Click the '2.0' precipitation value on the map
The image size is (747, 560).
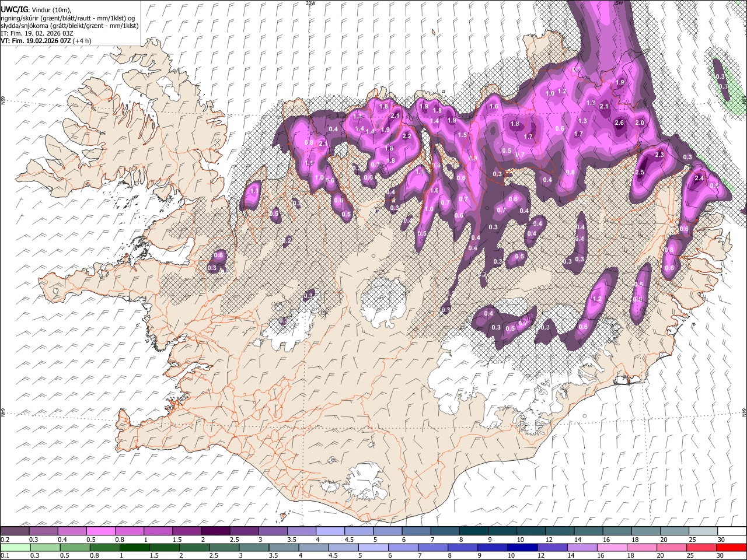pyautogui.click(x=640, y=123)
